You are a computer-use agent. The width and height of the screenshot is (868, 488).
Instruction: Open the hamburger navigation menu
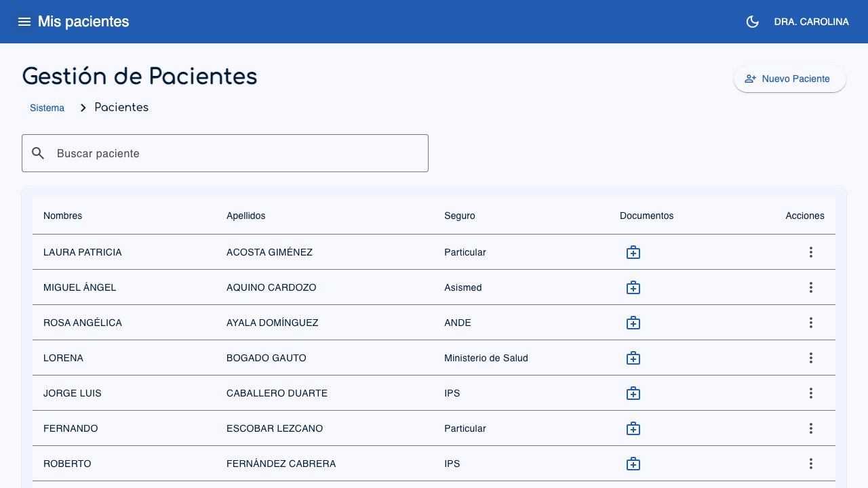pos(24,22)
